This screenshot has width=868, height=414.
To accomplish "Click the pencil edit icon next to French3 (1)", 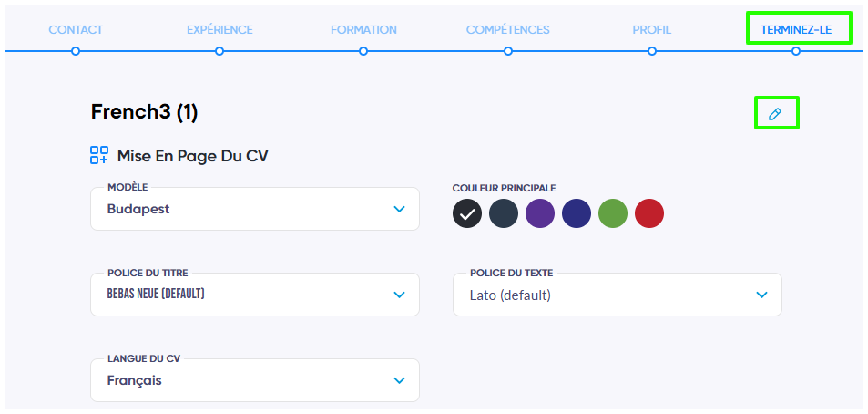I will (x=775, y=114).
